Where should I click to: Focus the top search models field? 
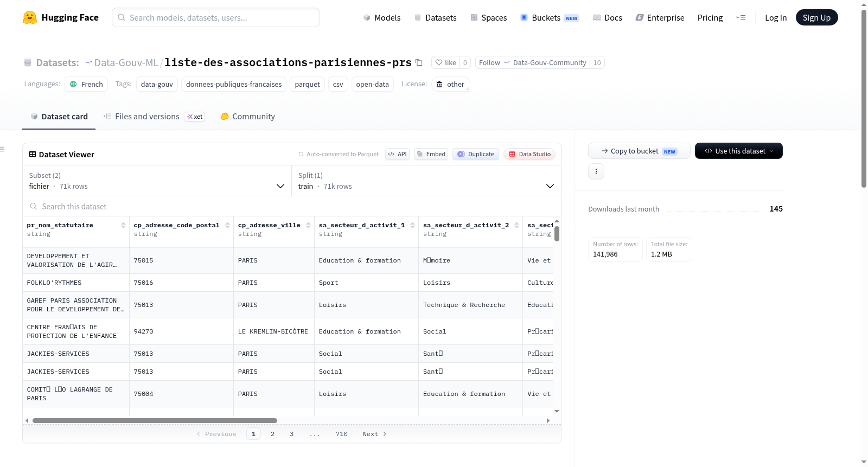pyautogui.click(x=216, y=17)
